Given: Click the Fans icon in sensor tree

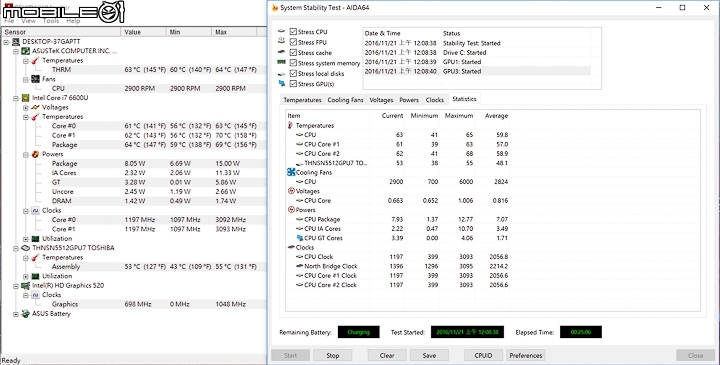Looking at the screenshot, I should (35, 79).
